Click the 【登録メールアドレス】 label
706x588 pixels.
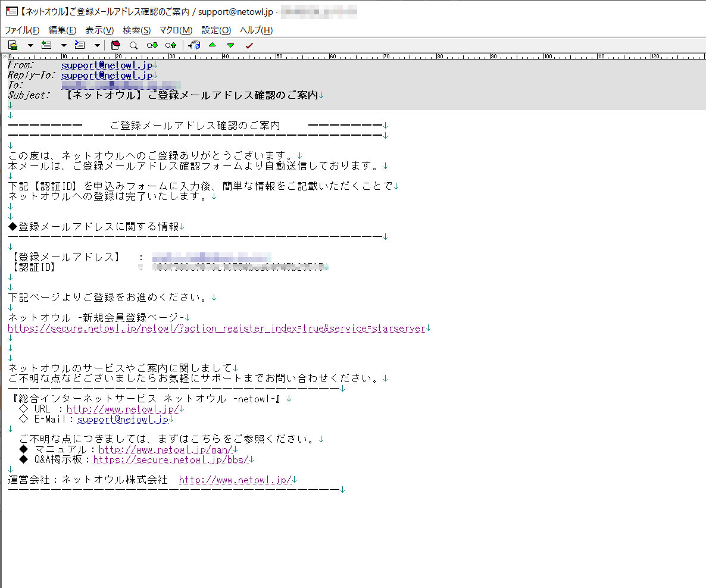point(66,257)
